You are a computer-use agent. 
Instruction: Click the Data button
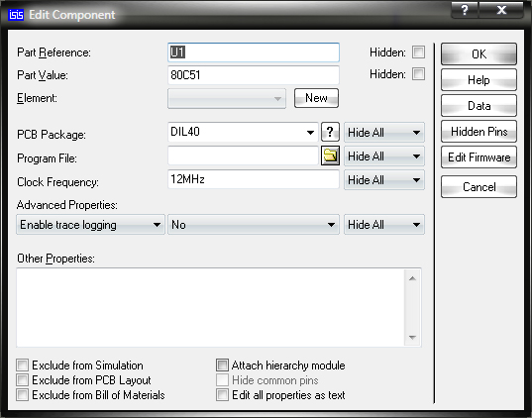coord(479,106)
